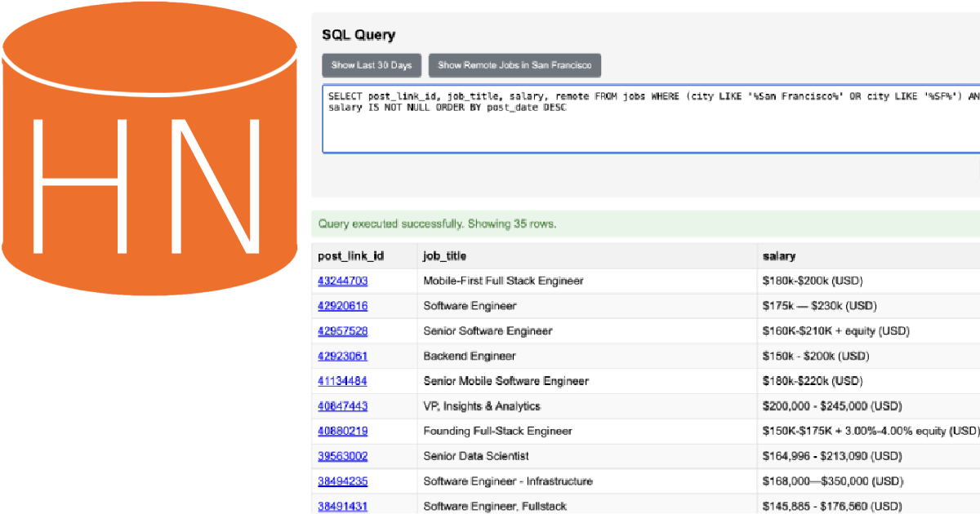Open post 38494235 for Software Engineer - Infrastructure
The image size is (980, 514).
342,481
